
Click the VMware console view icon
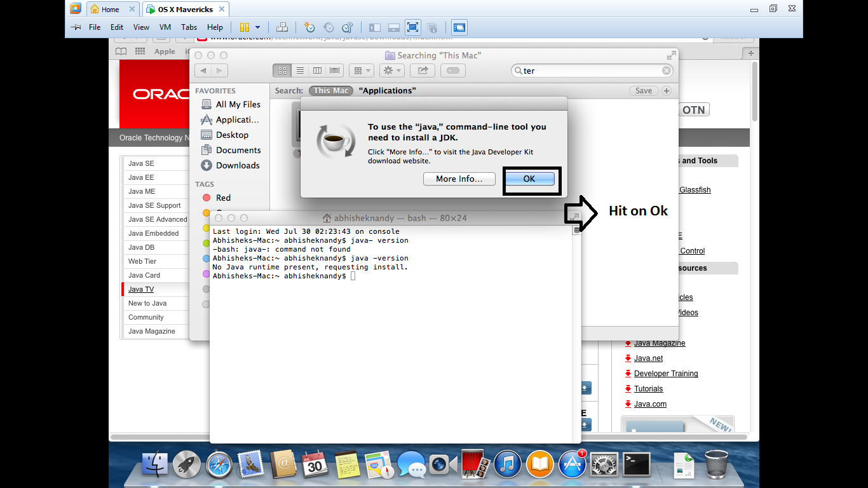[459, 27]
